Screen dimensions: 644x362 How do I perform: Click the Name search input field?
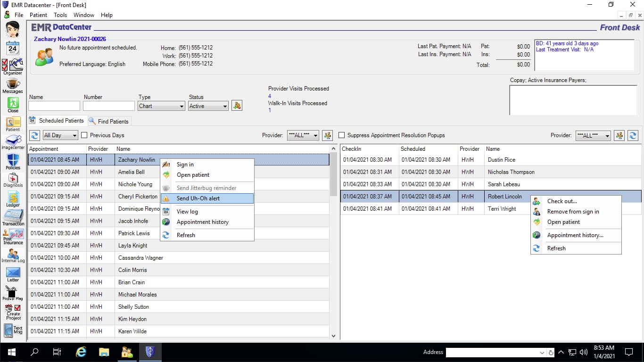[x=54, y=106]
